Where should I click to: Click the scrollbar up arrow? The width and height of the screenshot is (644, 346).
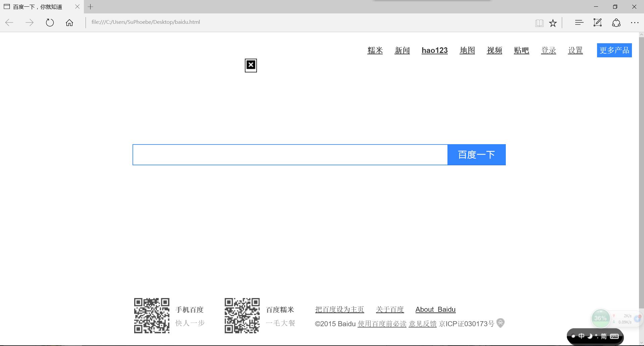click(x=641, y=35)
